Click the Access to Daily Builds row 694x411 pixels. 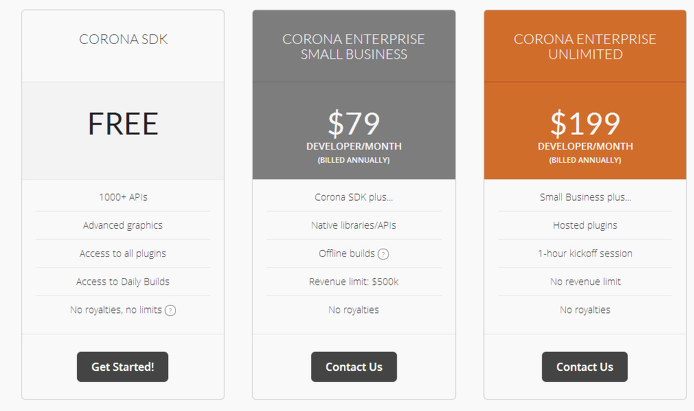(x=123, y=282)
